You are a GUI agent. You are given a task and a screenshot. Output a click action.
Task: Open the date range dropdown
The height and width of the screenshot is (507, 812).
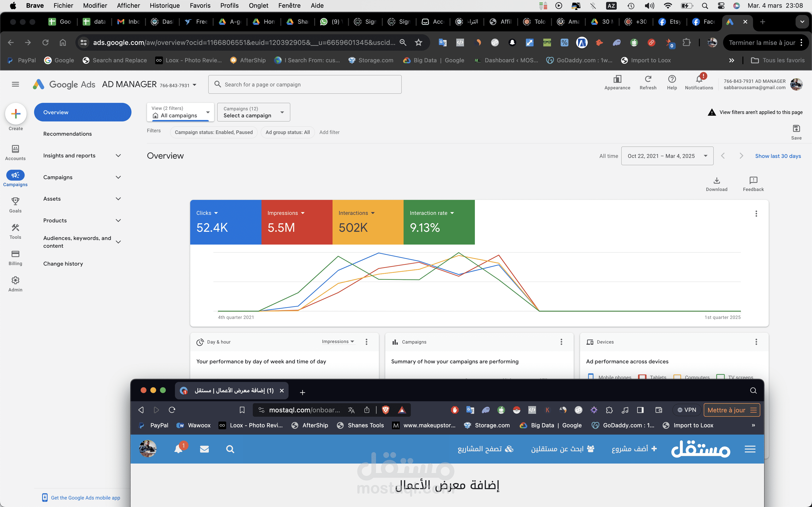[667, 156]
